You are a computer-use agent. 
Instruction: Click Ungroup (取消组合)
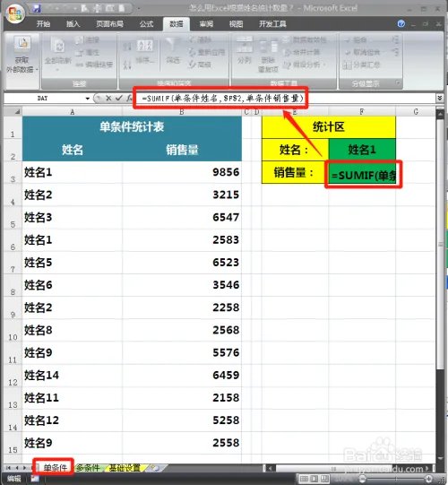pyautogui.click(x=361, y=52)
